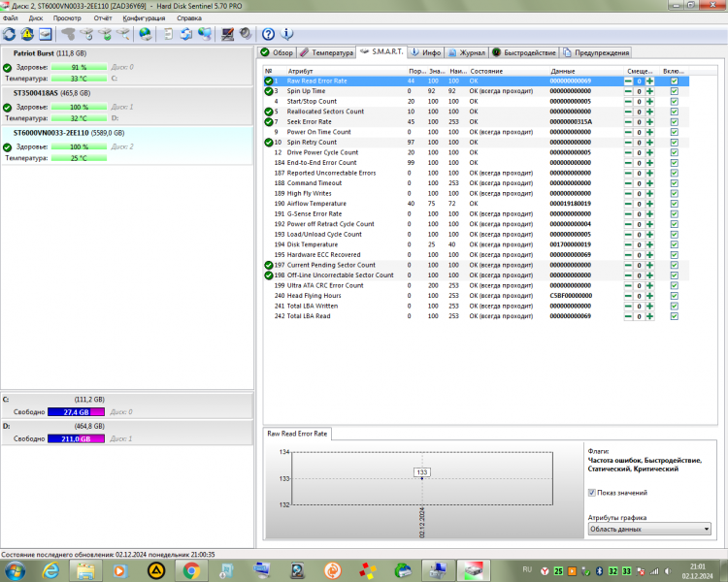Open the Конфигурация menu
728x582 pixels.
[x=144, y=18]
